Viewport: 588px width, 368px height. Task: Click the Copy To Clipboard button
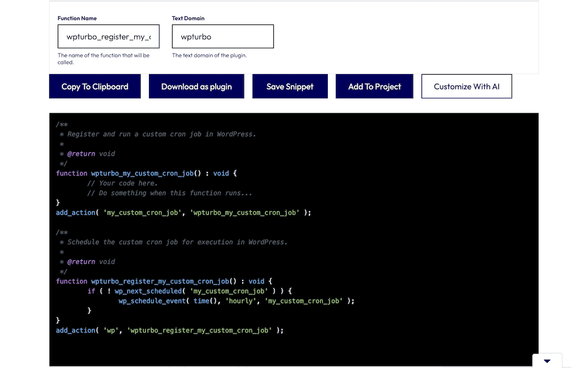(x=95, y=86)
